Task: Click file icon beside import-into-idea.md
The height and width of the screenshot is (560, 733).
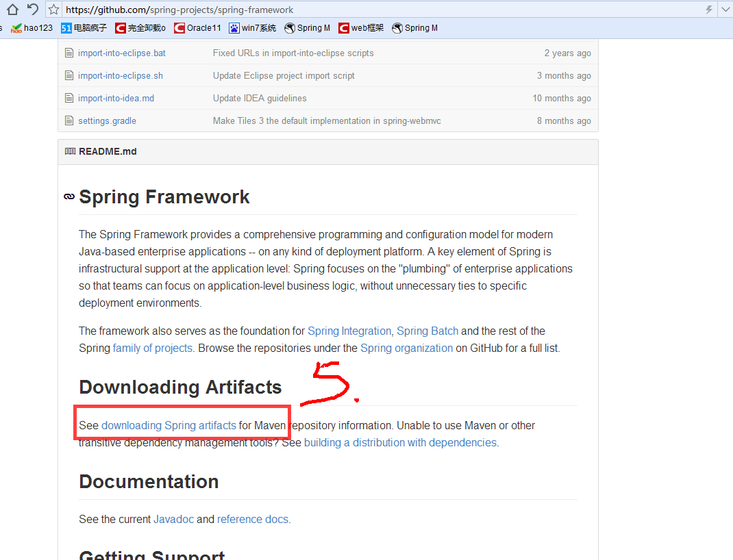Action: (x=69, y=98)
